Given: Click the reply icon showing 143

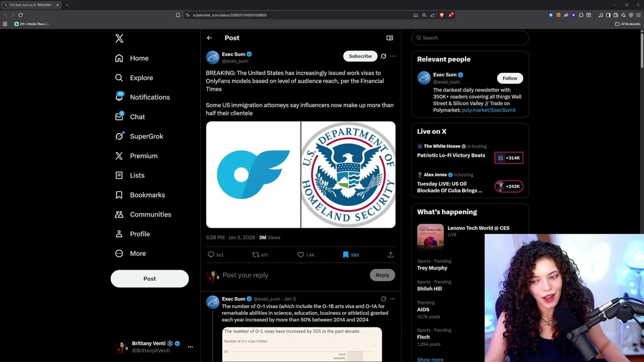Looking at the screenshot, I should click(215, 255).
